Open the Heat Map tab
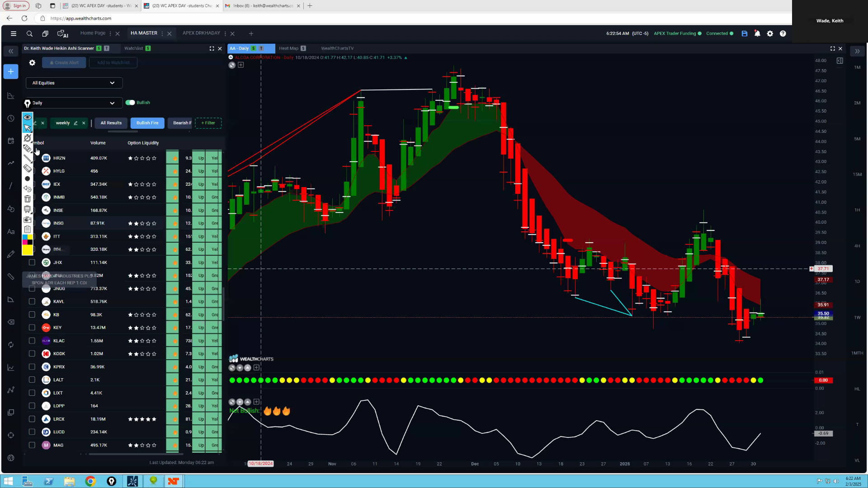Viewport: 868px width, 488px height. [x=288, y=48]
